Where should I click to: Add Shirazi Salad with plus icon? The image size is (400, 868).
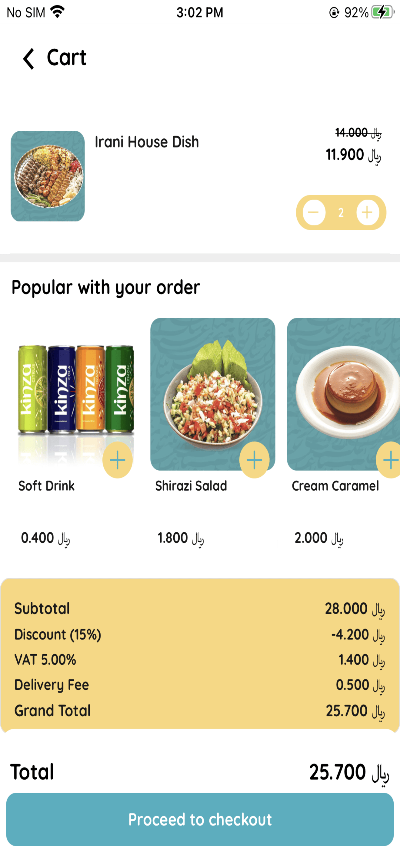[x=254, y=460]
